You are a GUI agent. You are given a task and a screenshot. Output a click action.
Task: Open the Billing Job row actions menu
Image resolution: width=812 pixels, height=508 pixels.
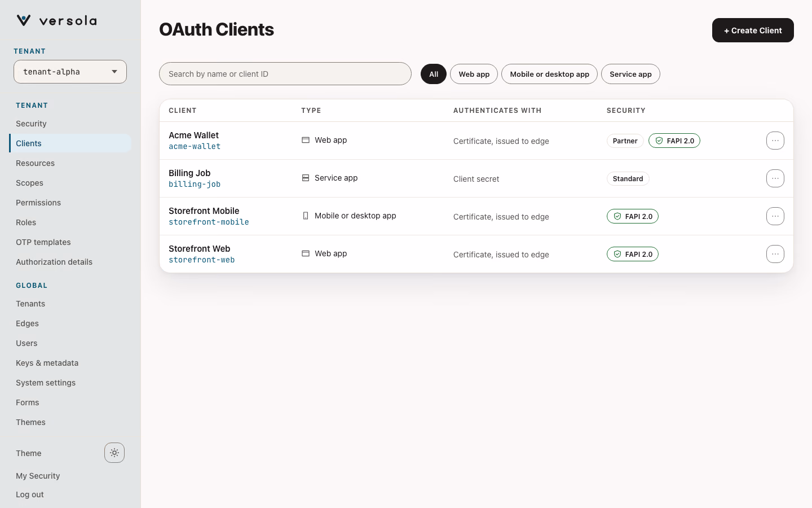(775, 178)
